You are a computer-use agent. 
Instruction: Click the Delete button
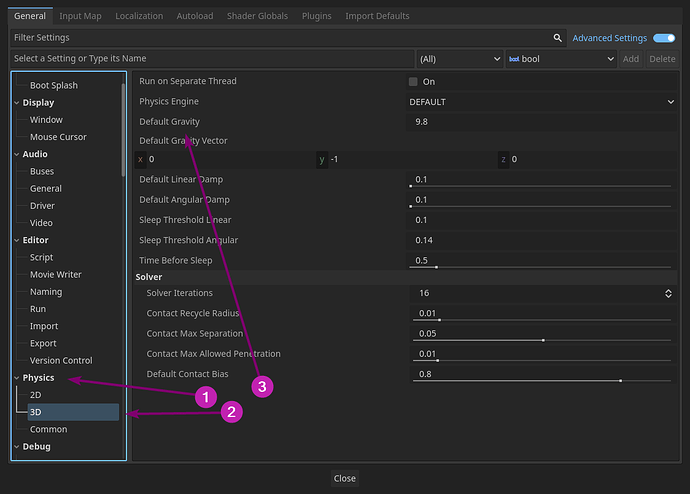(662, 59)
